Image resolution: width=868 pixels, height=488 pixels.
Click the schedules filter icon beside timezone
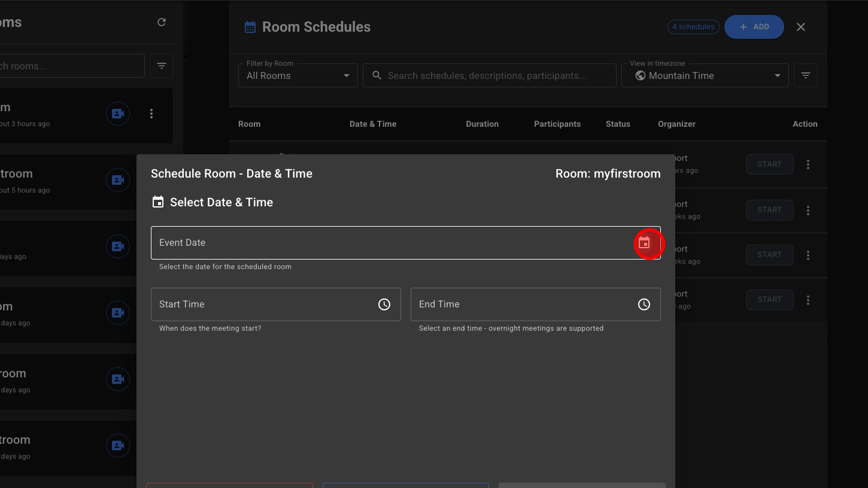coord(805,75)
